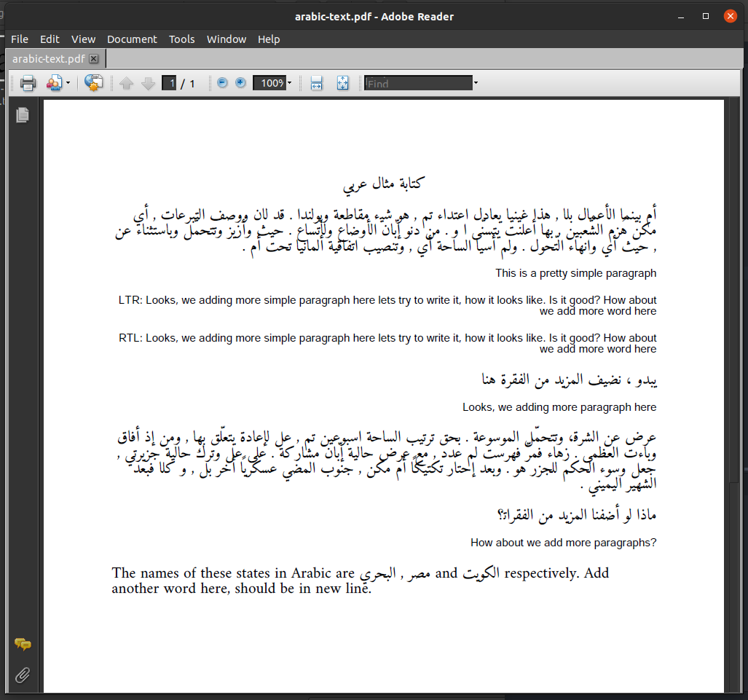Select the Email document icon

[x=53, y=82]
